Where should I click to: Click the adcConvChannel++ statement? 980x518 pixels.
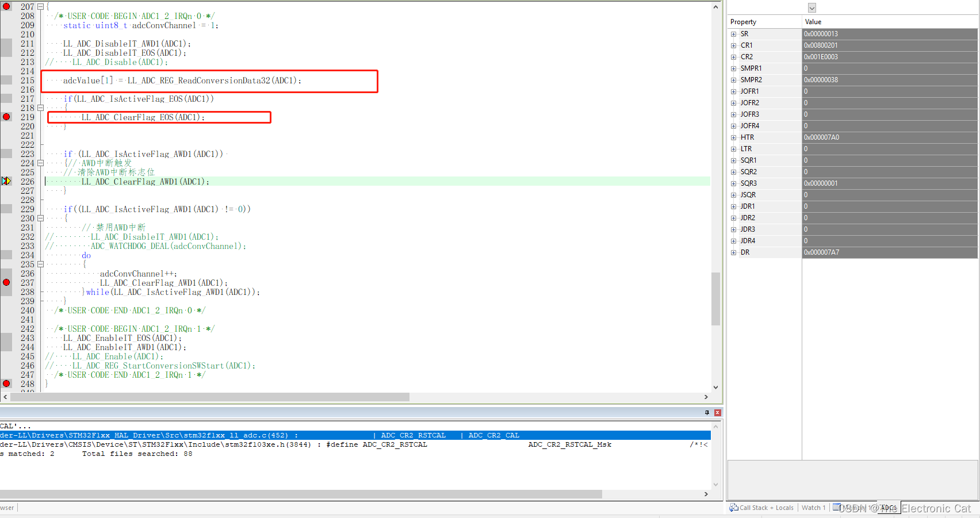pos(139,274)
